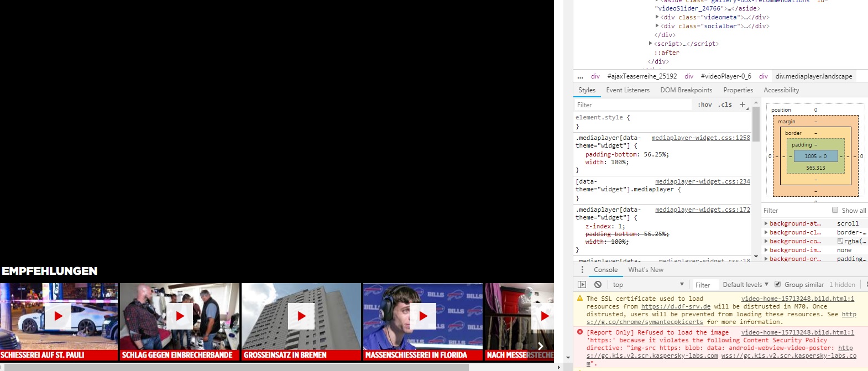Play the Massenschiesserei in Florida video

[x=423, y=316]
